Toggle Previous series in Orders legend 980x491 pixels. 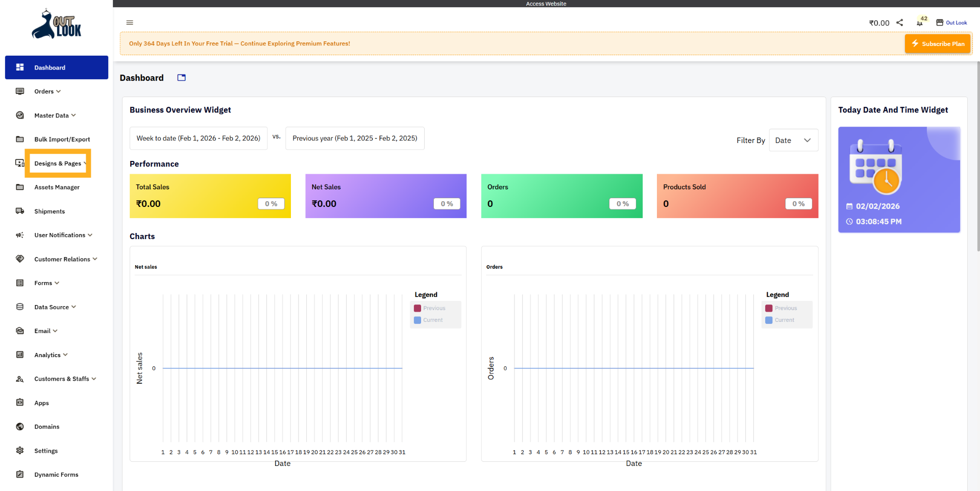(x=785, y=308)
